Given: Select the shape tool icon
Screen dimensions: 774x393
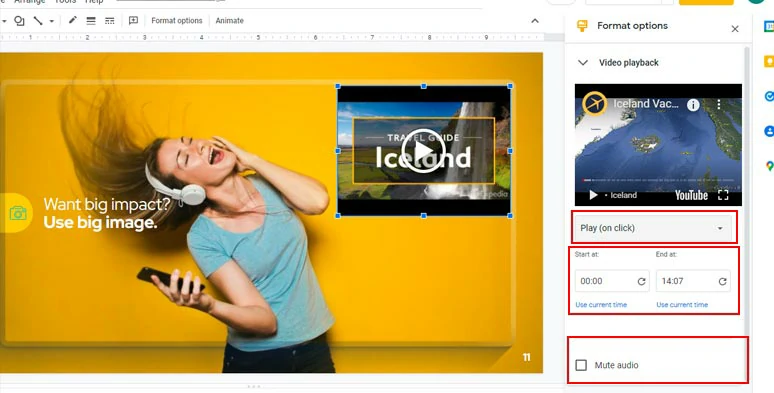Looking at the screenshot, I should (x=19, y=21).
